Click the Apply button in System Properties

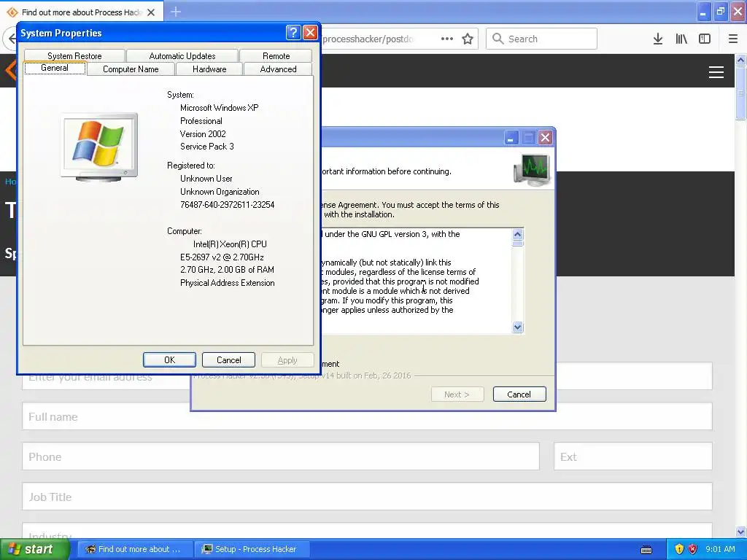coord(287,360)
